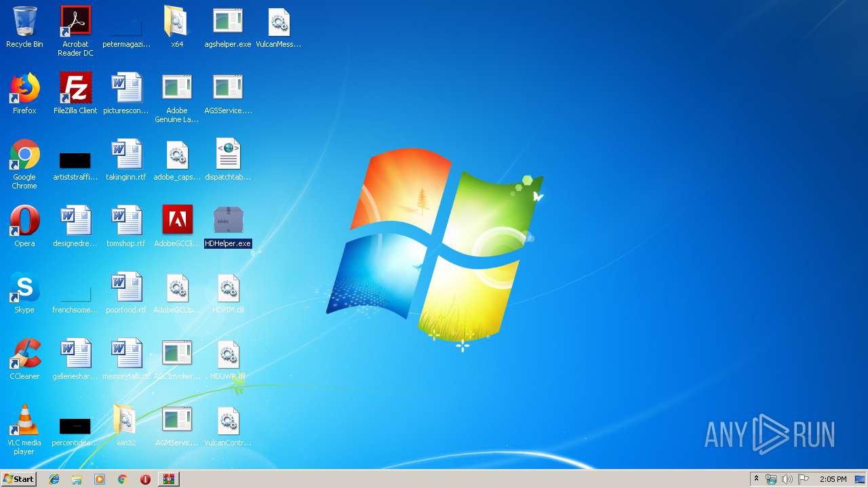Screen dimensions: 868x488
Task: Select the VulcanContr... file icon
Action: [228, 427]
